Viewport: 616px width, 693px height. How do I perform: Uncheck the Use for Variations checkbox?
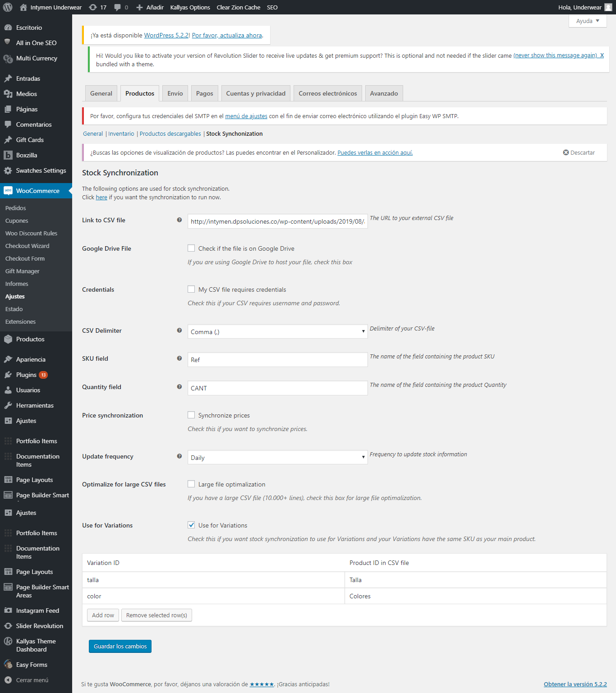tap(191, 525)
